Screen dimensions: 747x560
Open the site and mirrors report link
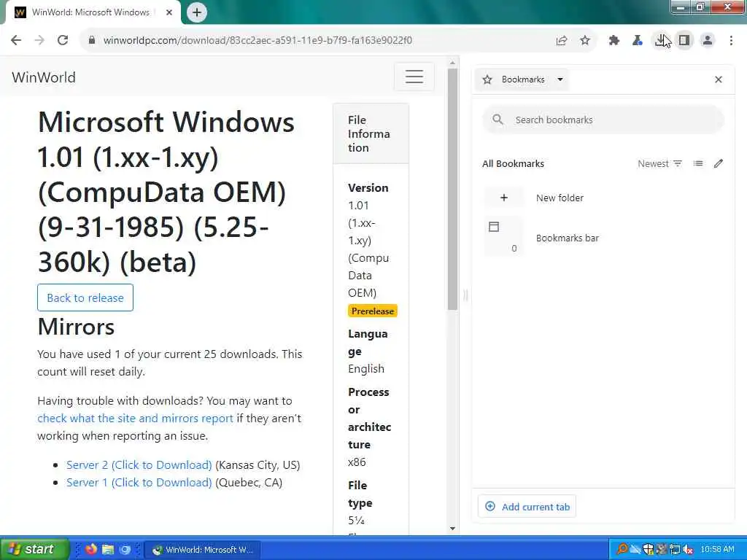click(135, 418)
